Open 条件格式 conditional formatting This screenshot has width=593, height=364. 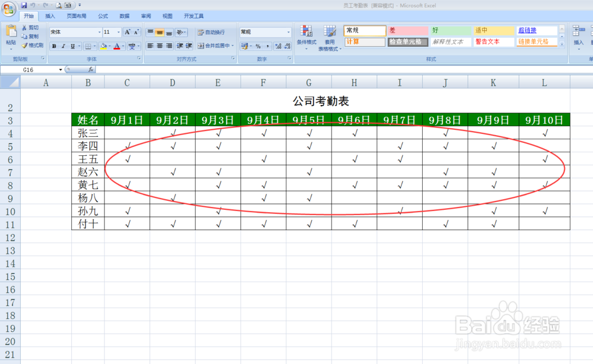click(307, 37)
